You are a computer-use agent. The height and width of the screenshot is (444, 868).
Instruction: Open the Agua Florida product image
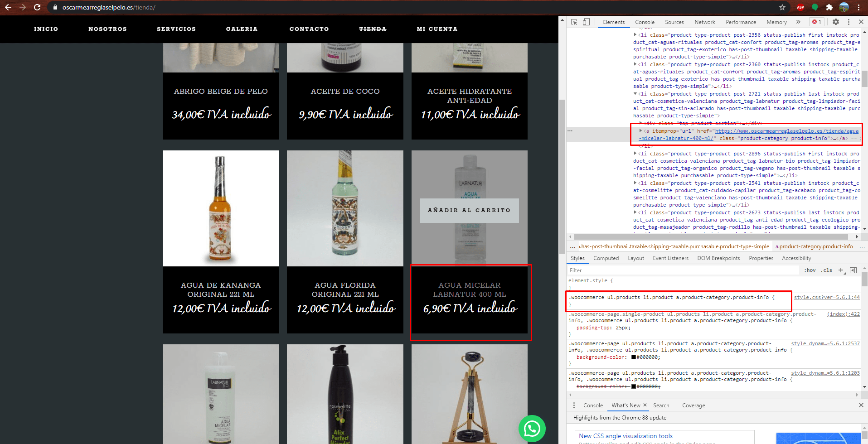(x=345, y=208)
